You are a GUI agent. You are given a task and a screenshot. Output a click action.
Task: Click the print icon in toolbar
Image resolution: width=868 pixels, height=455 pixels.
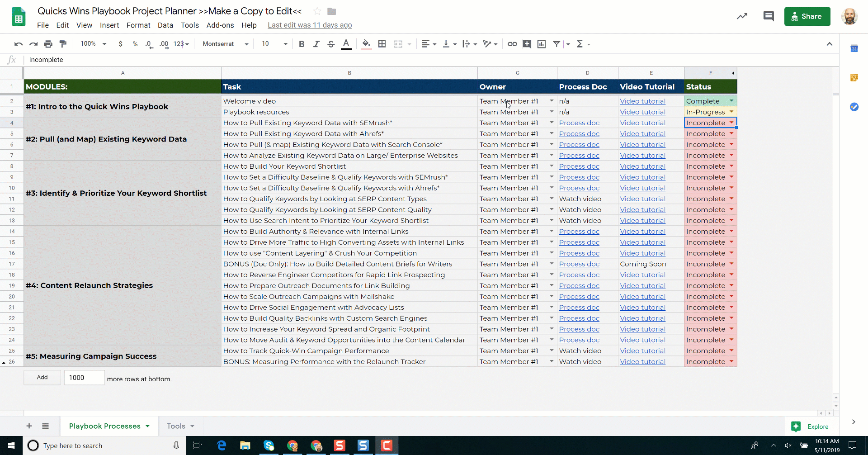48,44
